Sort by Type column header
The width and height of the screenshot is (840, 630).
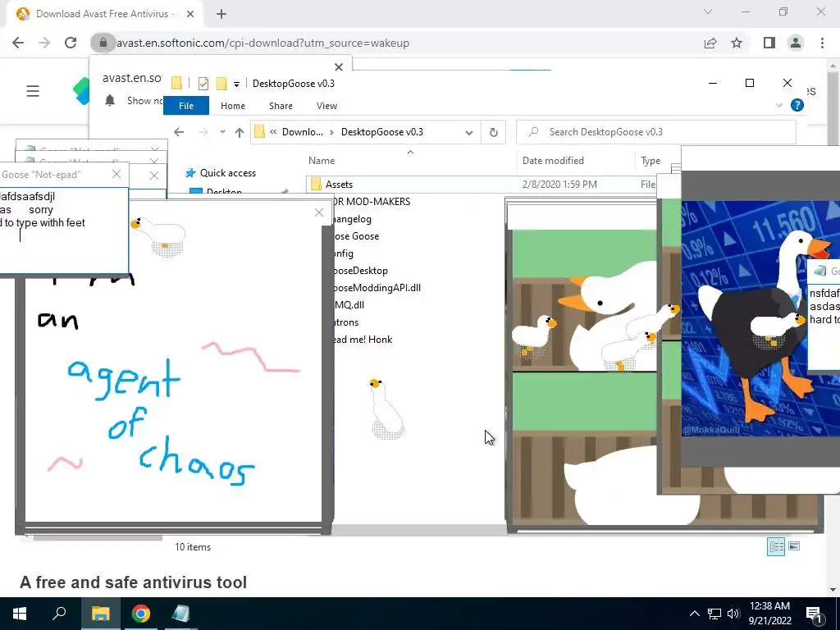[x=651, y=160]
